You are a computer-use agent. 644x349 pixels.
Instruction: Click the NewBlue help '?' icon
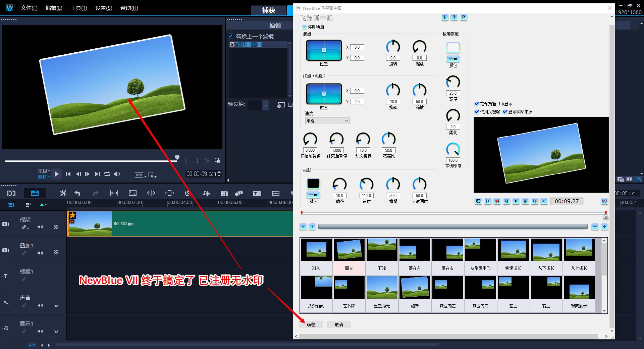tap(454, 17)
